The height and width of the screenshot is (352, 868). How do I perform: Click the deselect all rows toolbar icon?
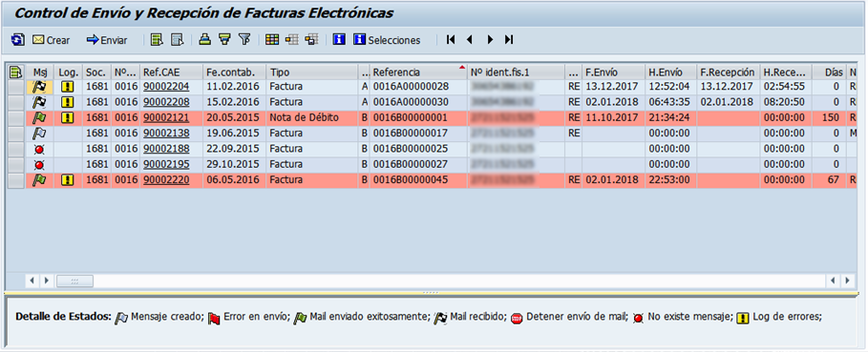click(x=177, y=40)
